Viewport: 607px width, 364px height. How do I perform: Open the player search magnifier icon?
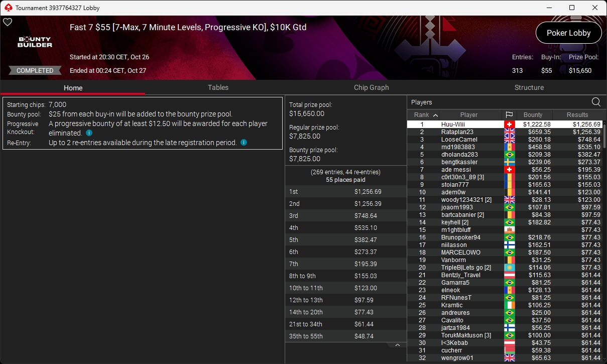pyautogui.click(x=596, y=102)
